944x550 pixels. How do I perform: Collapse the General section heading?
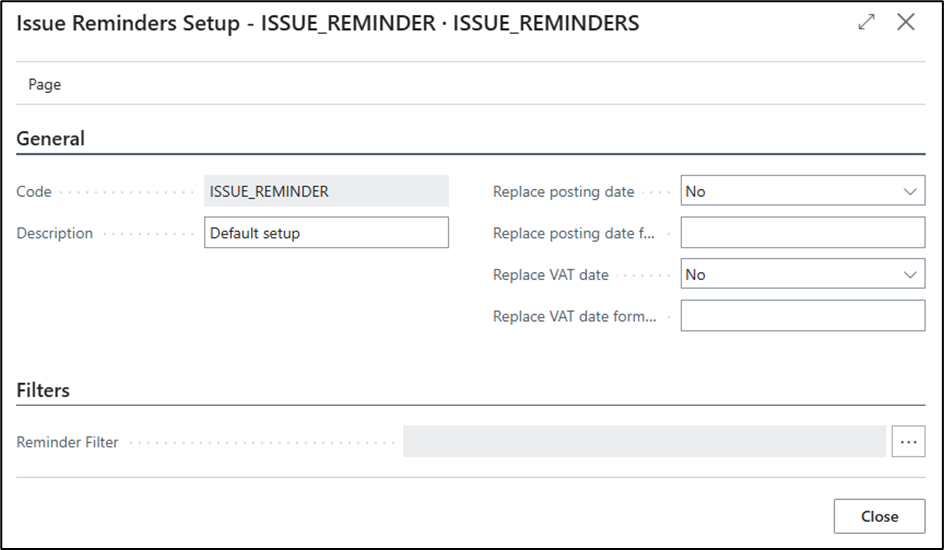tap(51, 139)
